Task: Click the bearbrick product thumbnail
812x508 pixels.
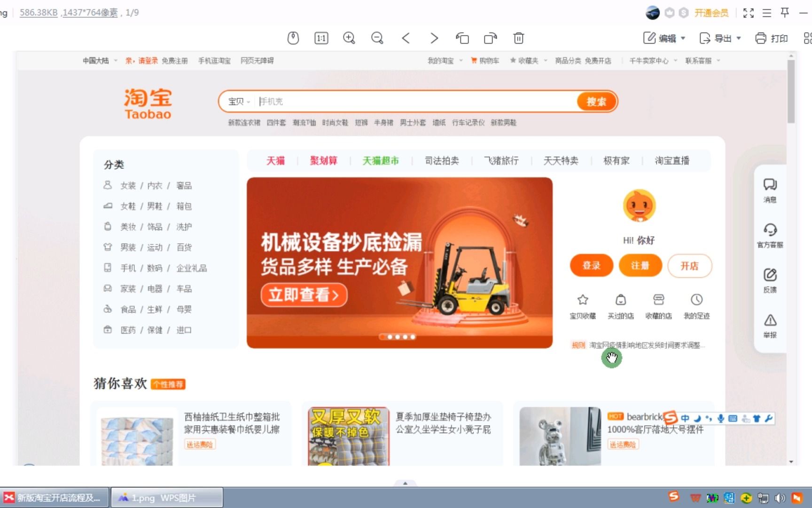Action: coord(560,437)
